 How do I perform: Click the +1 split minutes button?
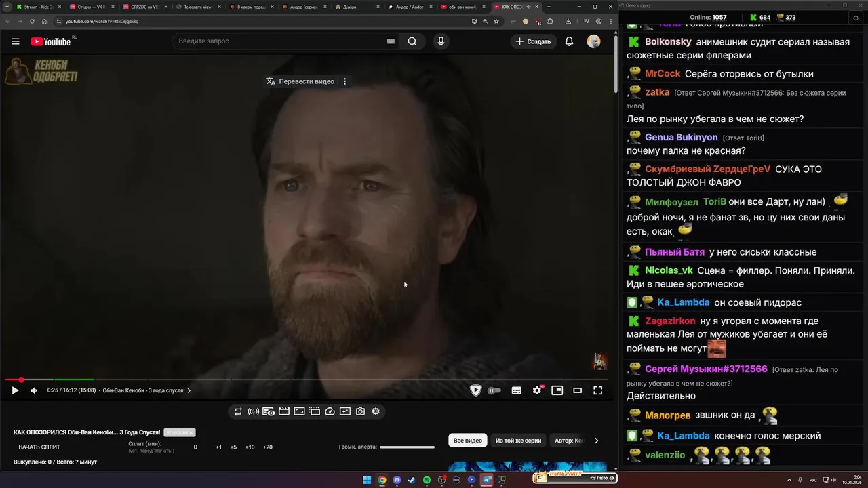218,447
